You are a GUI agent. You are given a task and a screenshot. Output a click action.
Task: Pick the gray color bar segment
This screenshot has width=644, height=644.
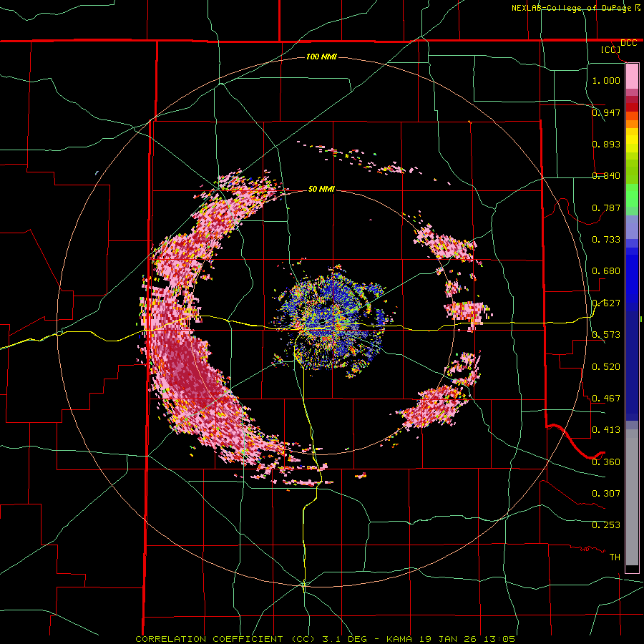[632, 497]
